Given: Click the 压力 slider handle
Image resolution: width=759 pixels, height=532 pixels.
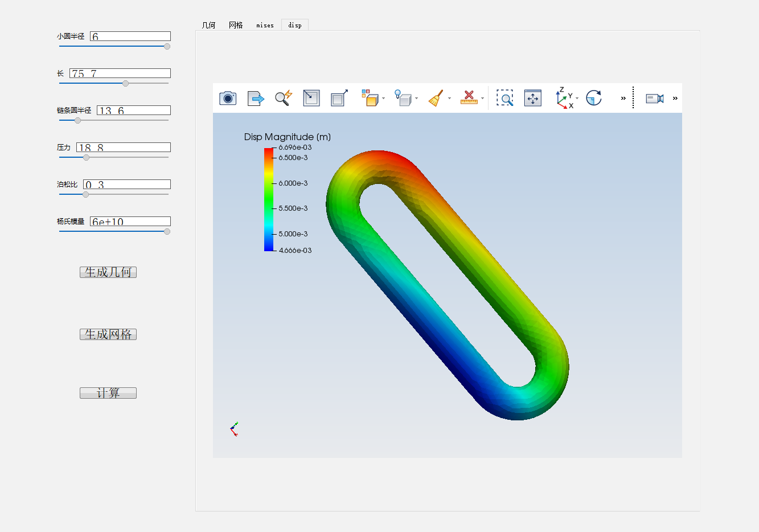Looking at the screenshot, I should click(x=87, y=157).
